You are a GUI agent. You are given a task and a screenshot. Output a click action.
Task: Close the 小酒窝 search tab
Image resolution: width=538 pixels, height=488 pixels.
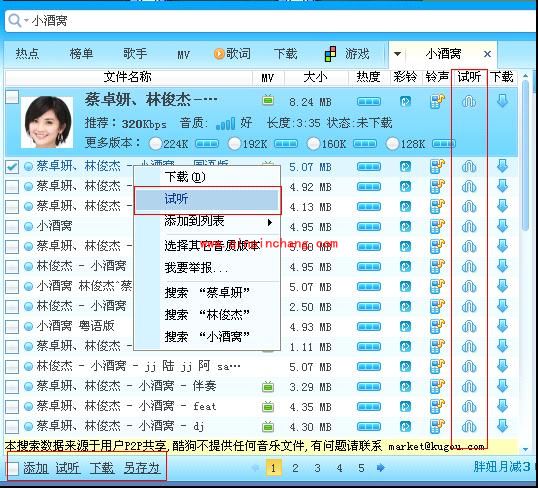(487, 54)
